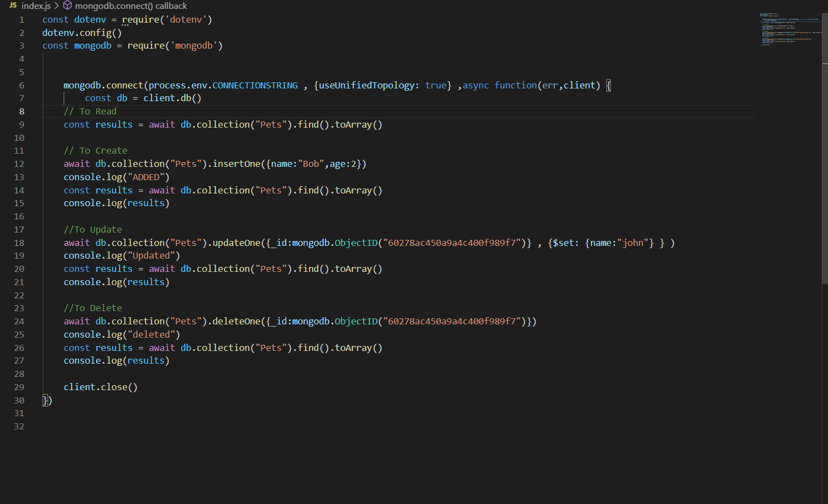The image size is (828, 504).
Task: Click line number 8 to select that line
Action: click(x=22, y=111)
